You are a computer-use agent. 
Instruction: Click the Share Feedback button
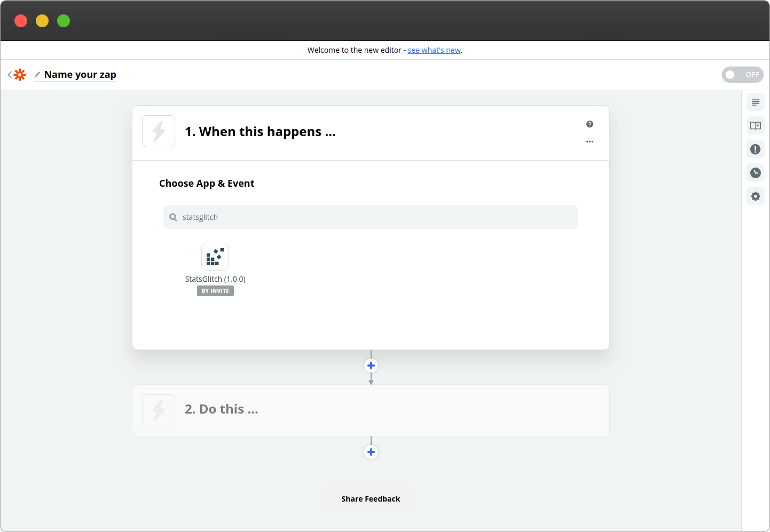tap(371, 499)
